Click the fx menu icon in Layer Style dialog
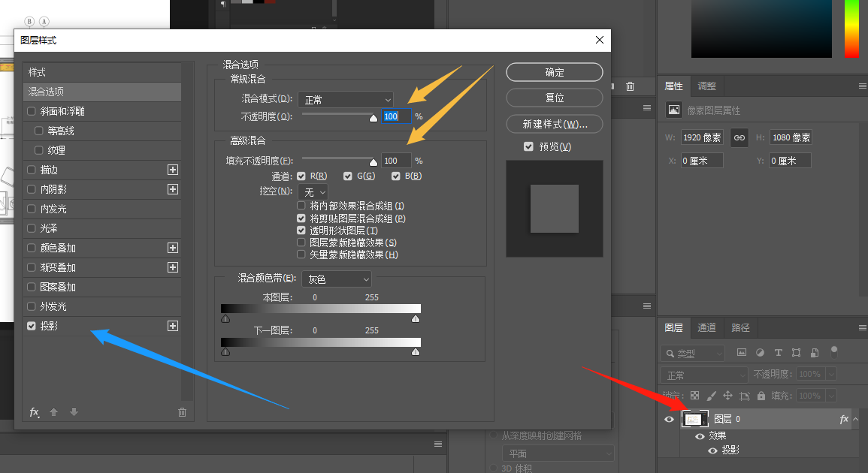The height and width of the screenshot is (473, 868). click(x=35, y=412)
